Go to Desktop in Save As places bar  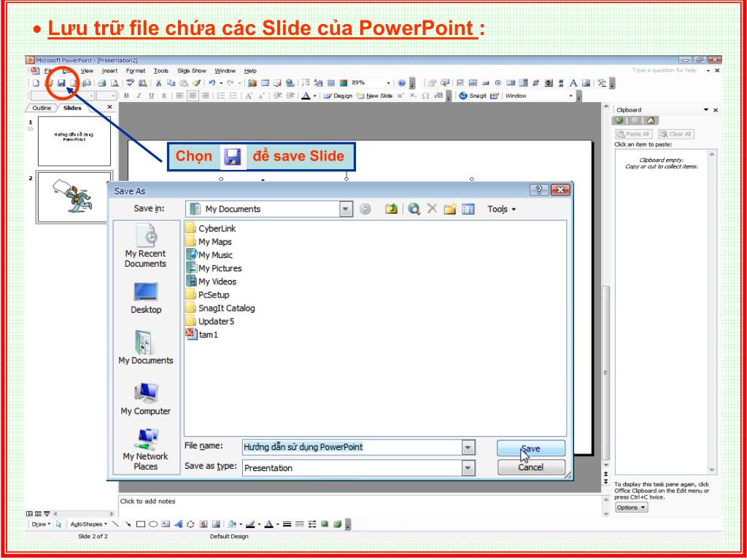(146, 298)
